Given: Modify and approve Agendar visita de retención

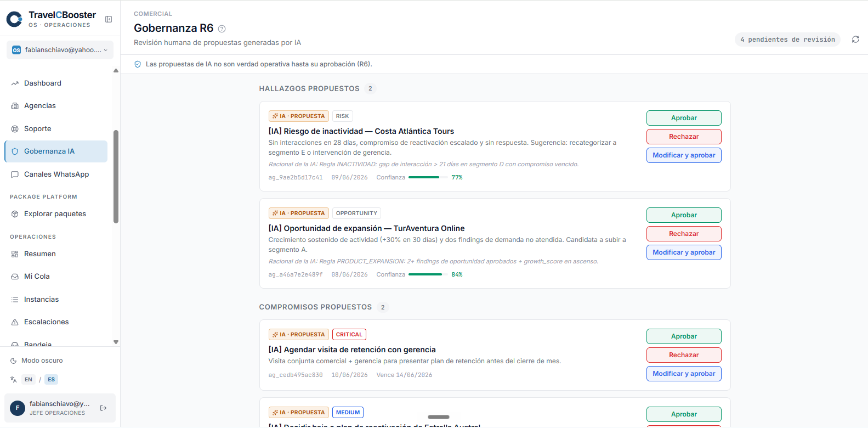Looking at the screenshot, I should tap(684, 374).
